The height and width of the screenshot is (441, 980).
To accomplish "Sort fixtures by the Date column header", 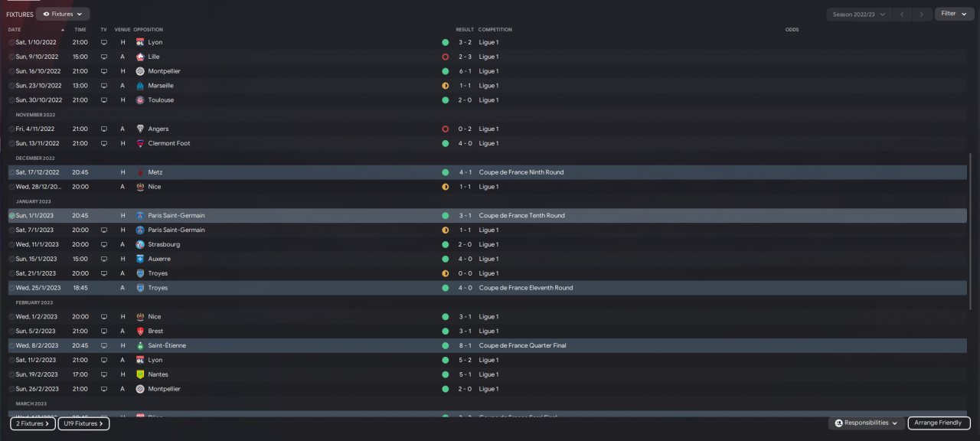I will (15, 30).
